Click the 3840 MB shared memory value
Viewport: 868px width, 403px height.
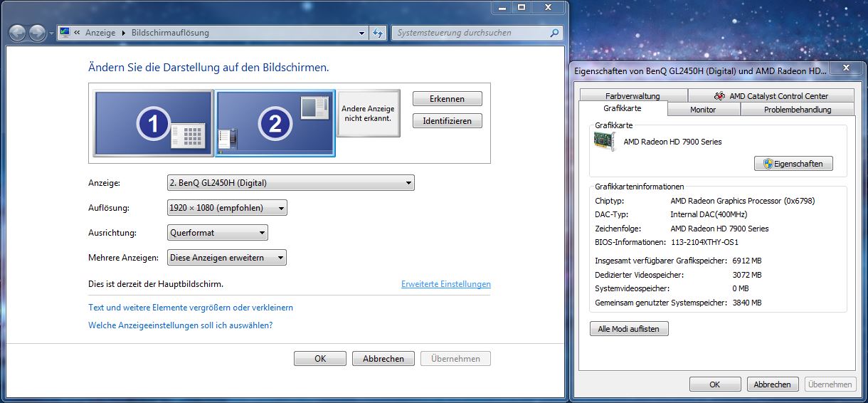click(x=747, y=303)
